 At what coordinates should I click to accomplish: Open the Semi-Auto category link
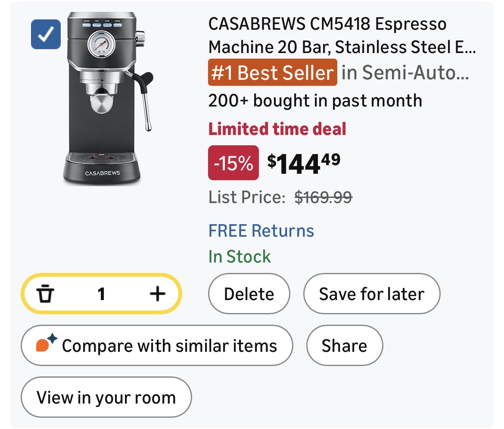coord(404,73)
